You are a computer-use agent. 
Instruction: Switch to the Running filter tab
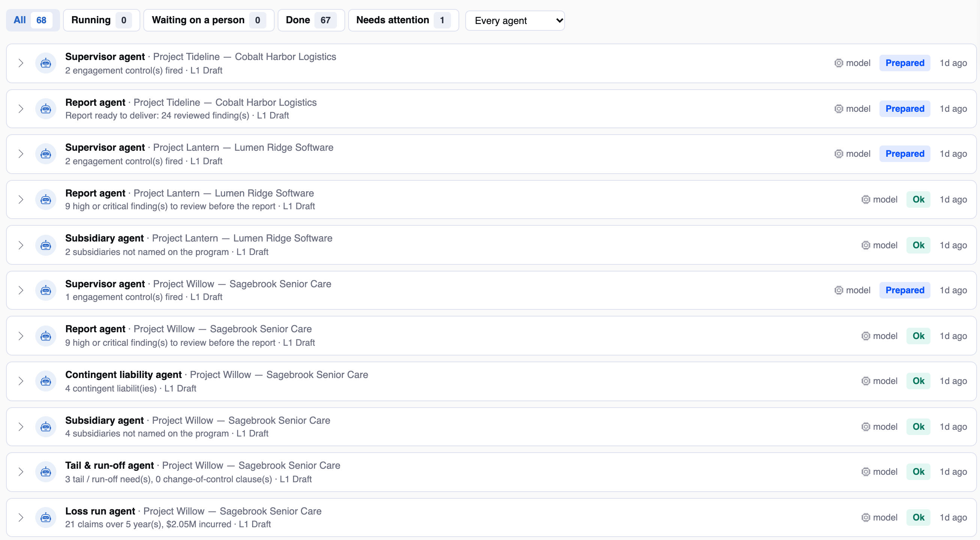click(102, 20)
